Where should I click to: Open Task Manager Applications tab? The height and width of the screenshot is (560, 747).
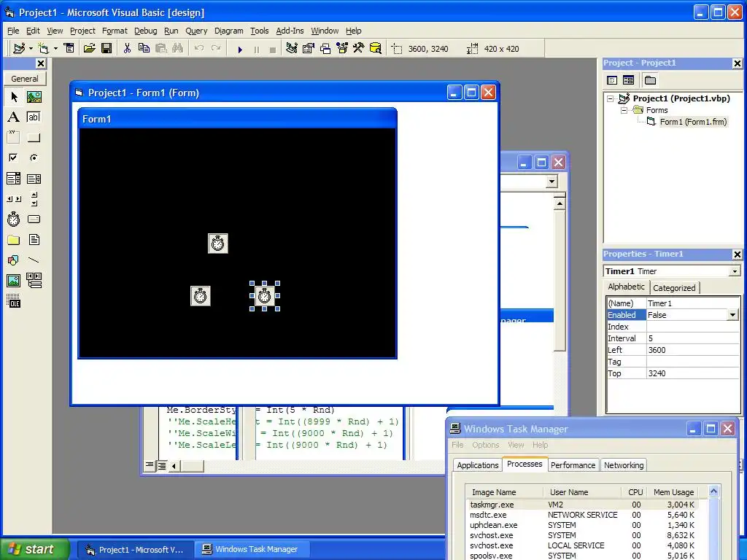point(477,465)
